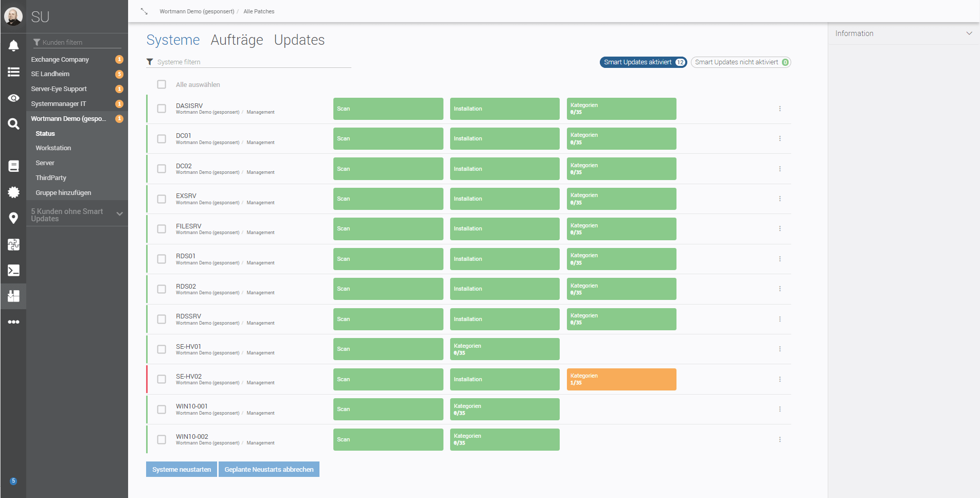Check the Alle auswählen checkbox
The height and width of the screenshot is (498, 980).
coord(162,84)
